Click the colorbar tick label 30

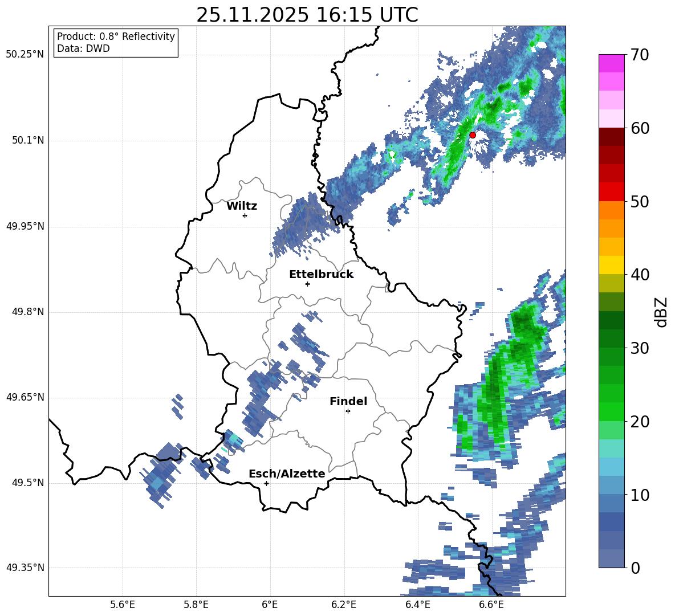[640, 348]
